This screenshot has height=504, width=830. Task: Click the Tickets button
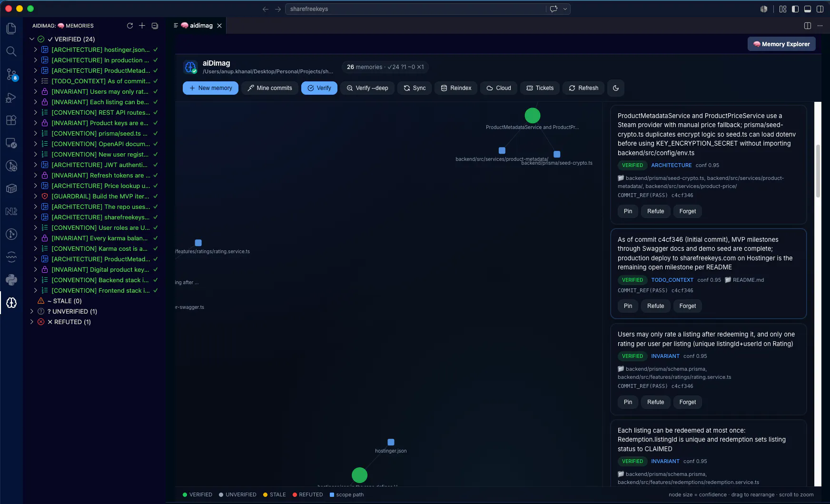coord(540,88)
